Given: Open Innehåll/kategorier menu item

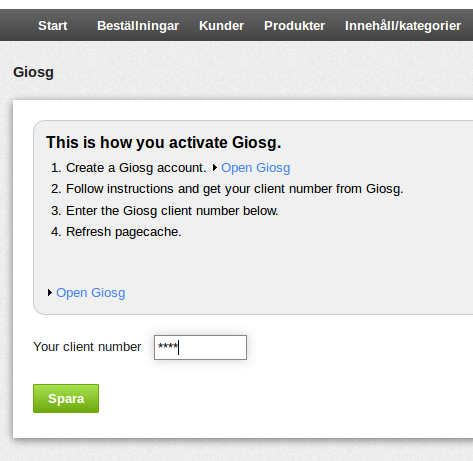Looking at the screenshot, I should [403, 26].
